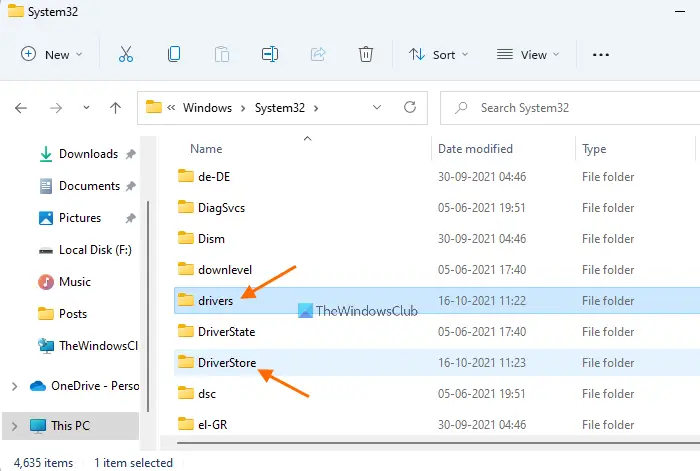Open the View dropdown menu
The image size is (700, 471).
click(528, 54)
